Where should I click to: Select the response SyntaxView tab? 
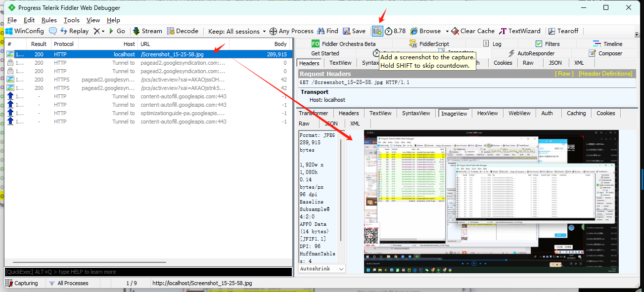(416, 113)
